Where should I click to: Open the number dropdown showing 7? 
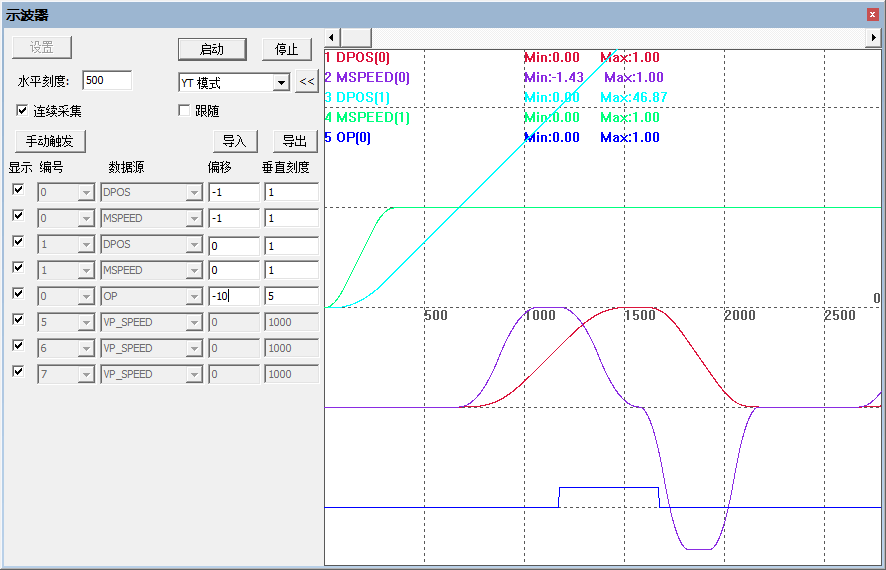click(x=86, y=375)
